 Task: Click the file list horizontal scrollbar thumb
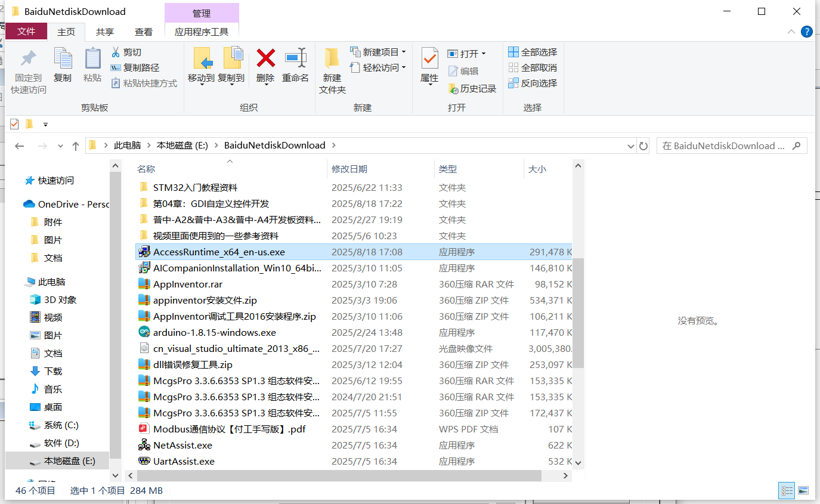pyautogui.click(x=339, y=476)
